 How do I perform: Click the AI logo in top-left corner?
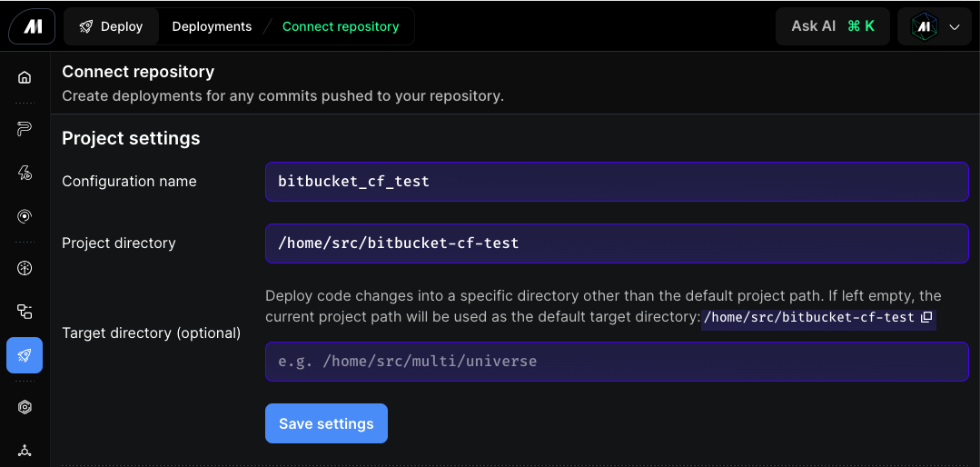32,27
